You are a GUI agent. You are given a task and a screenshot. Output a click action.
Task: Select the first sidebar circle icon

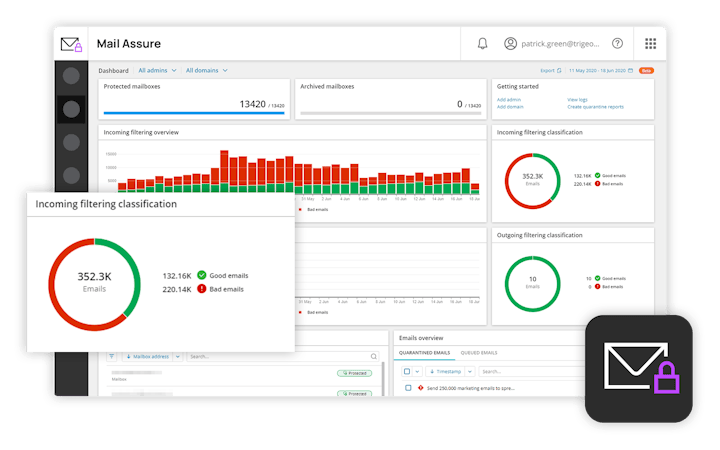tap(71, 76)
